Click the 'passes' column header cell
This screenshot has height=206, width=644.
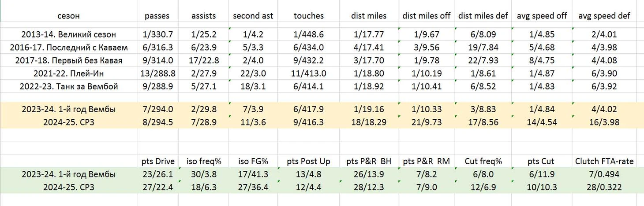157,15
